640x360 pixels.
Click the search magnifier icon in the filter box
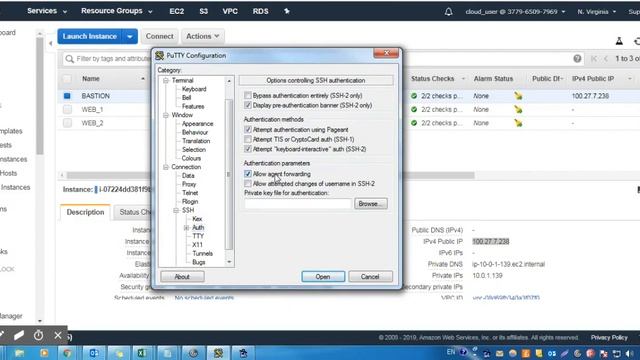click(x=69, y=59)
